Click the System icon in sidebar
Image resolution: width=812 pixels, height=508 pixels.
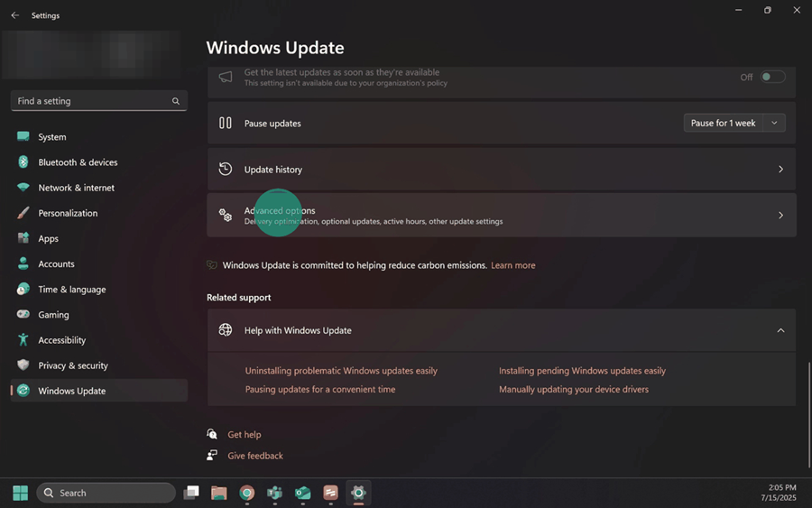(x=23, y=137)
